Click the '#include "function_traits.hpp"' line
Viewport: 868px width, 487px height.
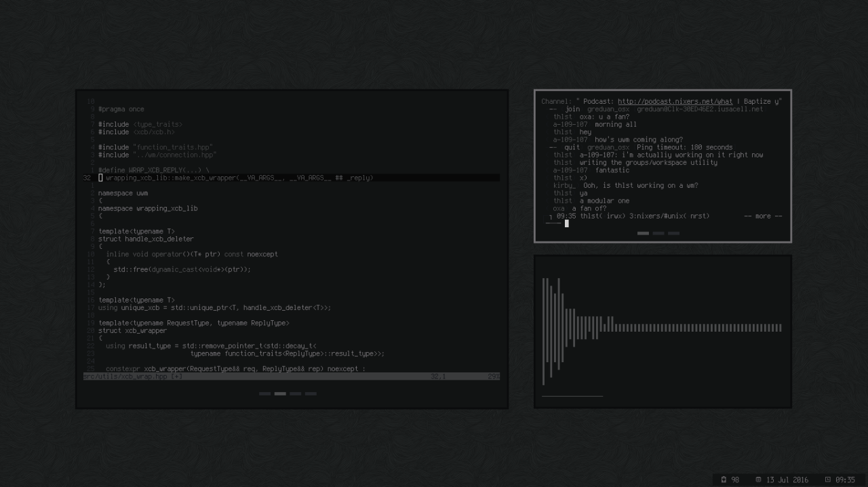coord(155,147)
